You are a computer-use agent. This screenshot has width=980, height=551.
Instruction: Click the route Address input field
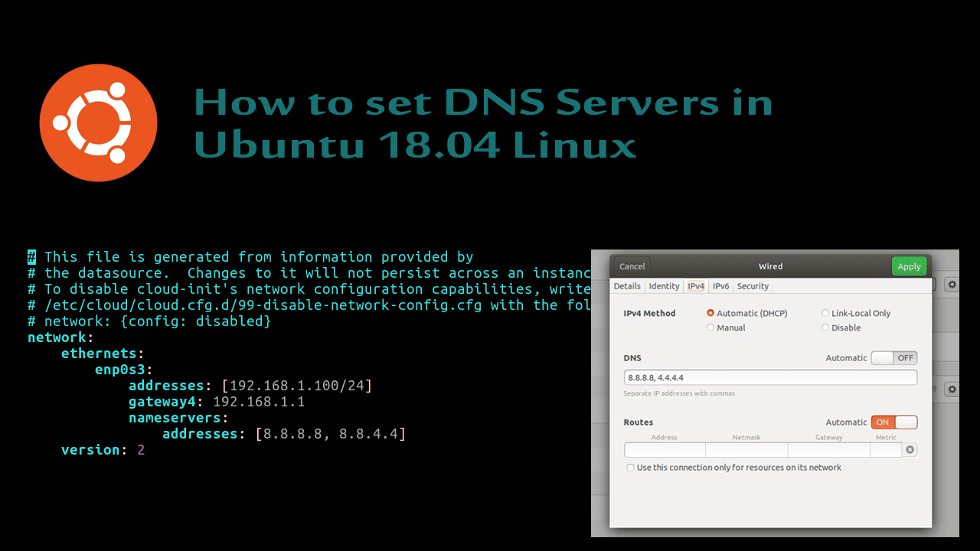click(664, 450)
